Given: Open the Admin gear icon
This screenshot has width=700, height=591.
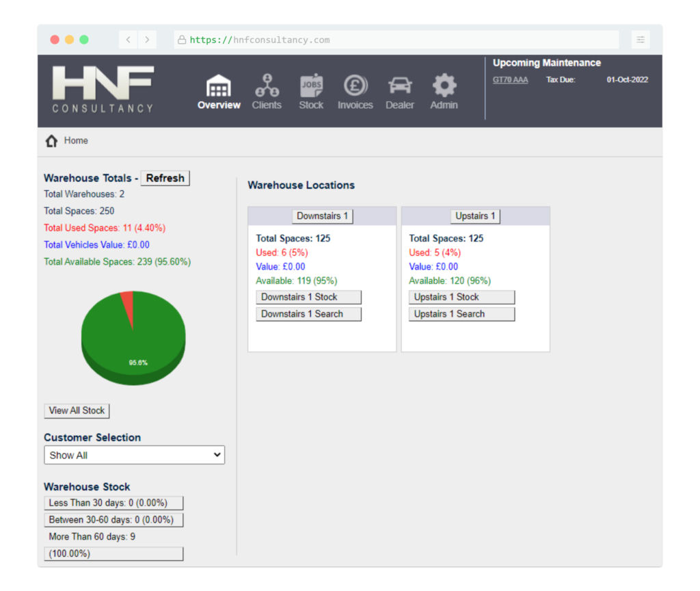Looking at the screenshot, I should point(444,86).
